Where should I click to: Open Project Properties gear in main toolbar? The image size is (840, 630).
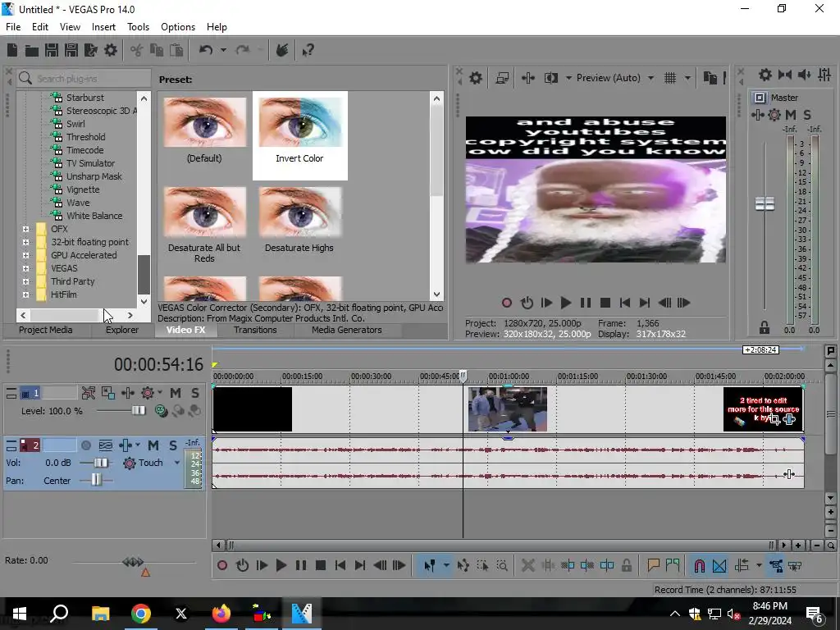point(111,50)
